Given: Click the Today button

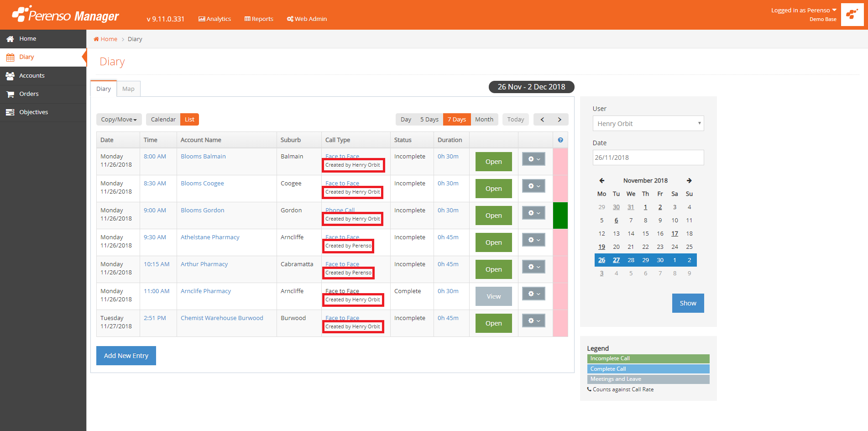Looking at the screenshot, I should coord(516,120).
